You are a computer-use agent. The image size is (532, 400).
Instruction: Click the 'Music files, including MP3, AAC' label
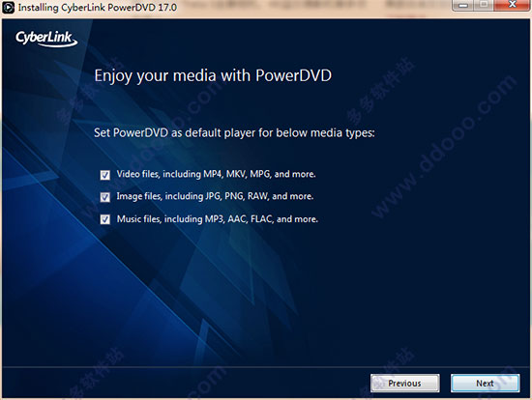pyautogui.click(x=218, y=219)
